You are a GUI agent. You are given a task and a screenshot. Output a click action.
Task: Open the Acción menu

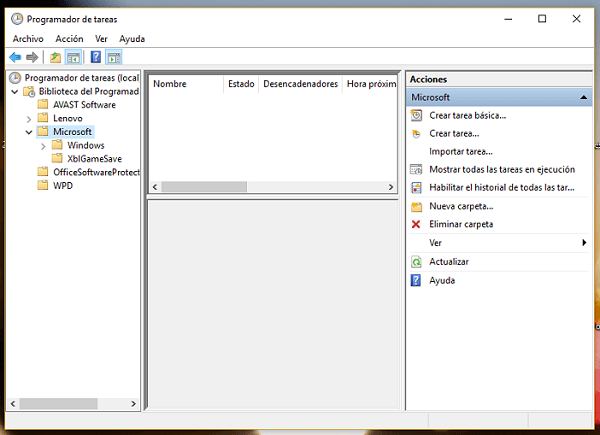tap(69, 38)
